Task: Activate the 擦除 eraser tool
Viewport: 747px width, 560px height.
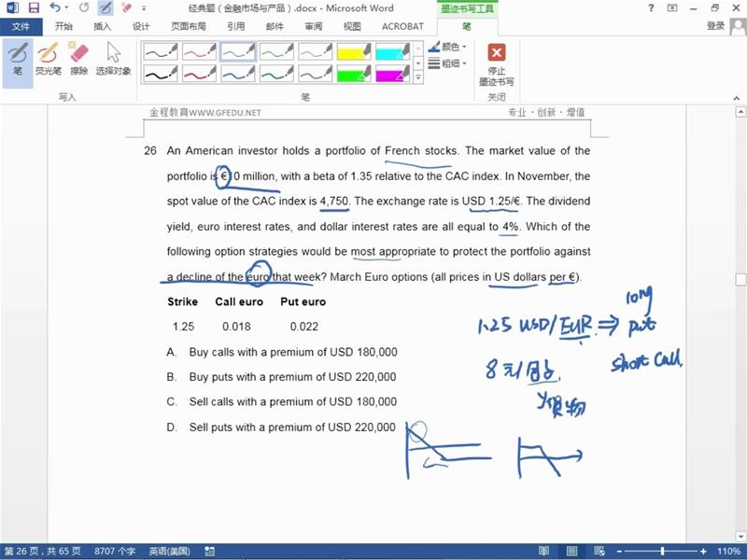Action: coord(79,60)
